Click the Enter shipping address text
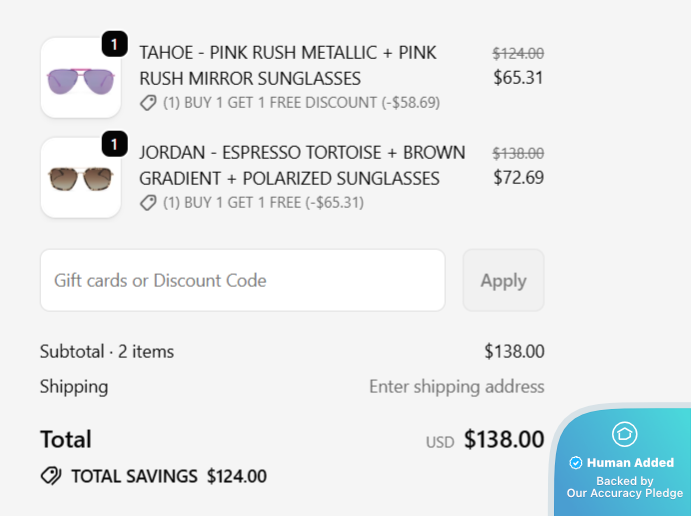 point(456,386)
